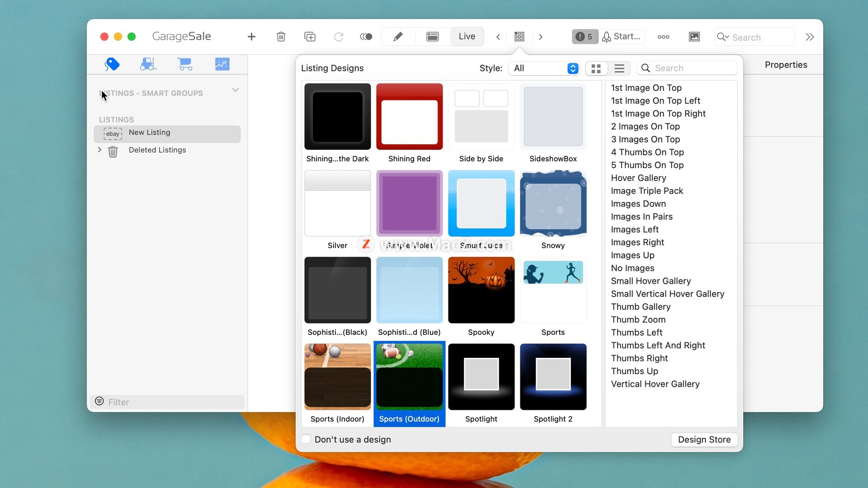Click the plus icon to add a new listing
Image resolution: width=868 pixels, height=488 pixels.
click(251, 37)
